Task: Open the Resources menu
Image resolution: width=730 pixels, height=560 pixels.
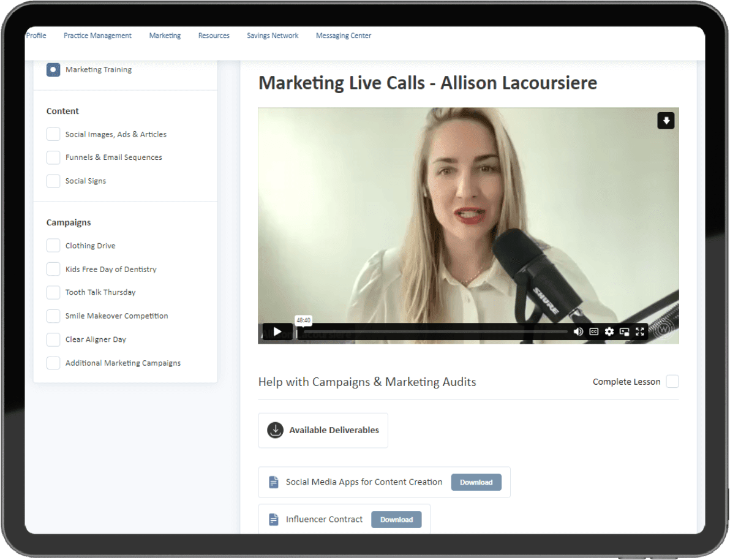Action: point(214,36)
